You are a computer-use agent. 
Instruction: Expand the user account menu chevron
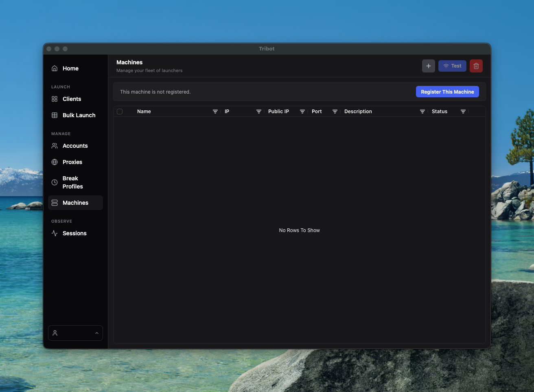point(97,333)
